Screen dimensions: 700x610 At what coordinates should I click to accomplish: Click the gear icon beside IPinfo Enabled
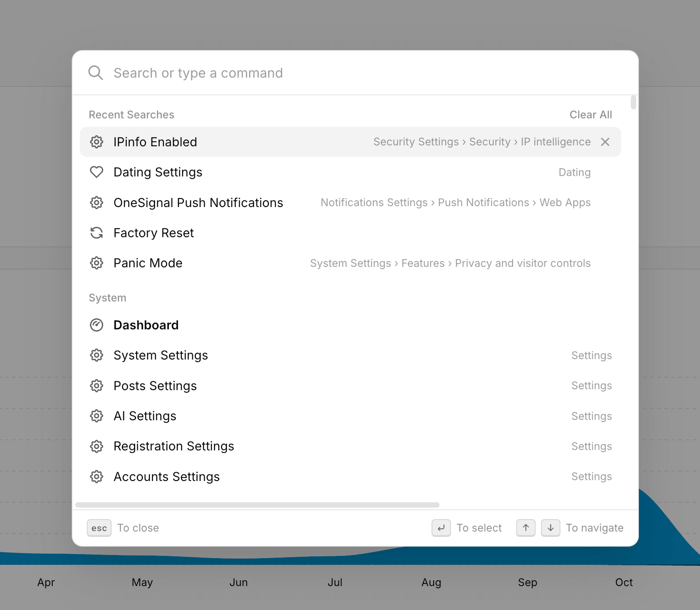tap(97, 142)
